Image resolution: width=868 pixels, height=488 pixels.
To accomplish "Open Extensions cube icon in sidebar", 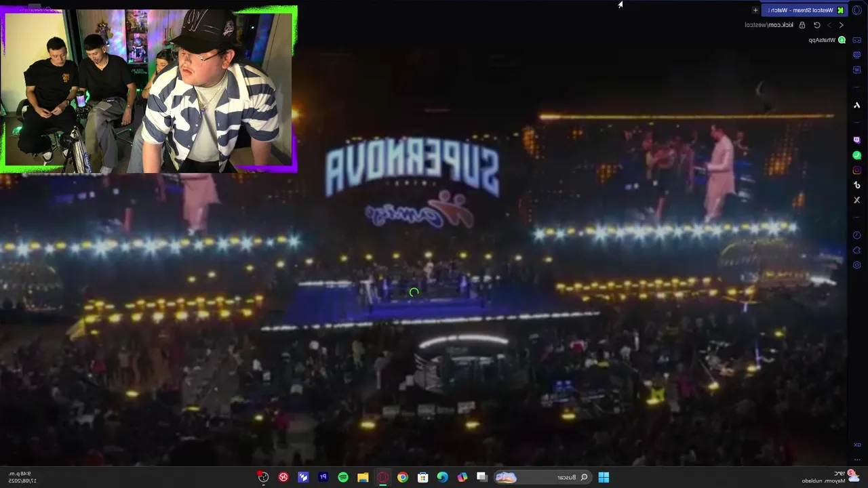I will point(856,250).
